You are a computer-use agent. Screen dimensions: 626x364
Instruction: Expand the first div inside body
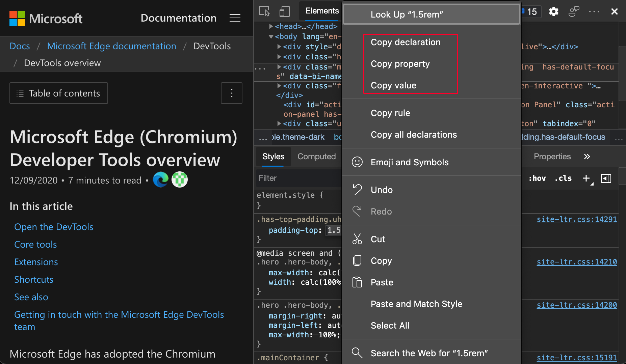coord(279,47)
